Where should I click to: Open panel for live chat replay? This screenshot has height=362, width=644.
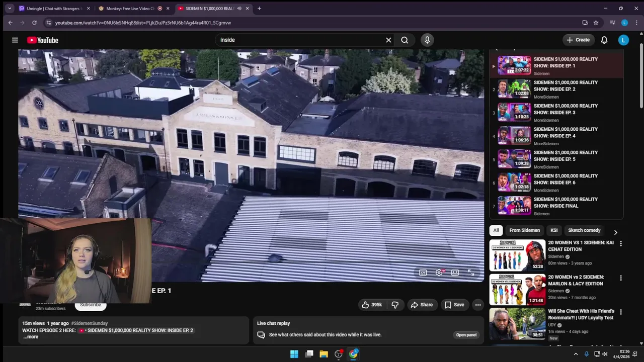(x=466, y=335)
